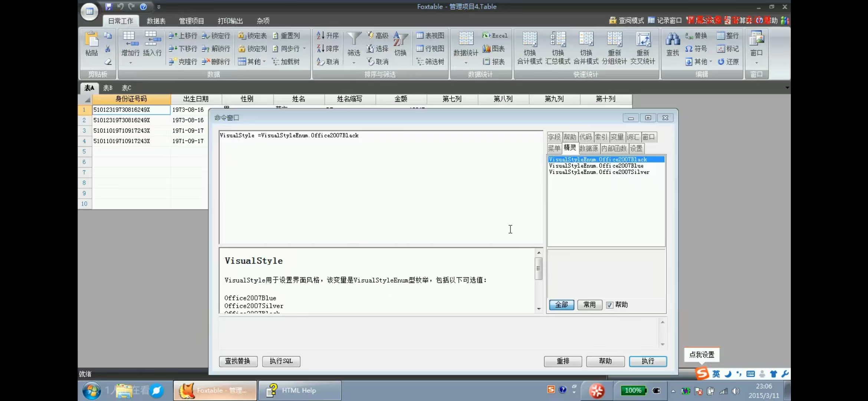
Task: Expand the Filter (筛选) dropdown arrow
Action: click(x=354, y=63)
